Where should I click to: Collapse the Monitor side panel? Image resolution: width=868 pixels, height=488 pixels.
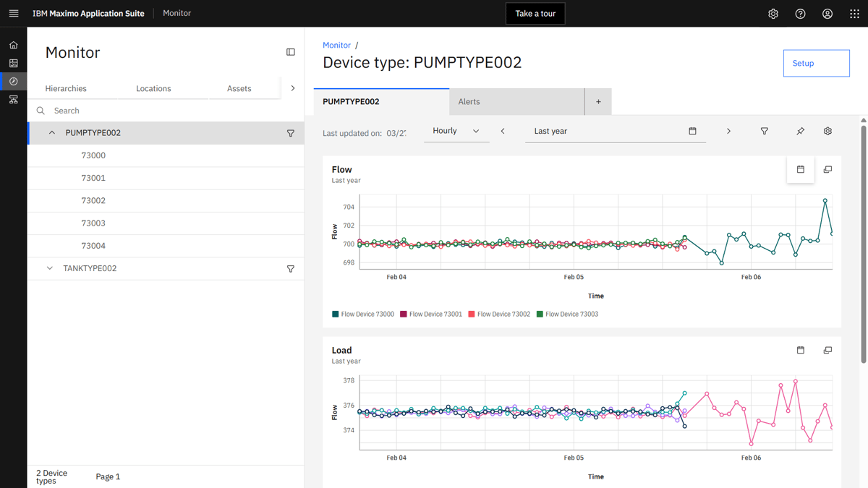pos(291,52)
